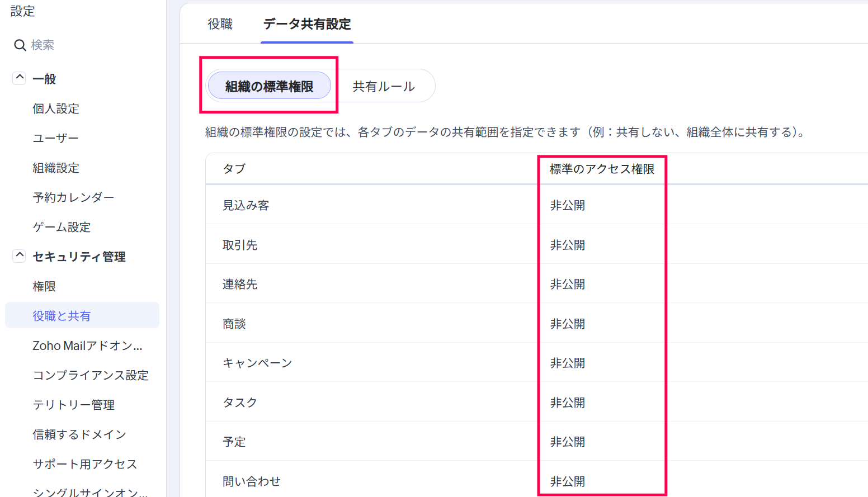The width and height of the screenshot is (868, 497).
Task: Collapse the セキュリティ管理 section chevron
Action: coord(20,256)
